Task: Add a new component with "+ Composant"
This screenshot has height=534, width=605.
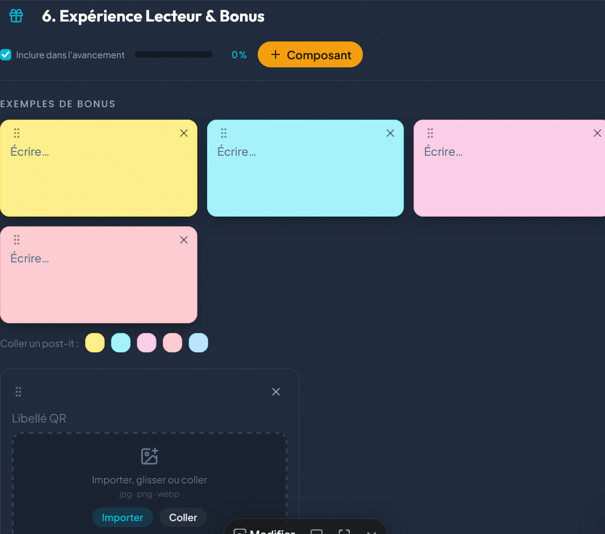Action: (x=310, y=55)
